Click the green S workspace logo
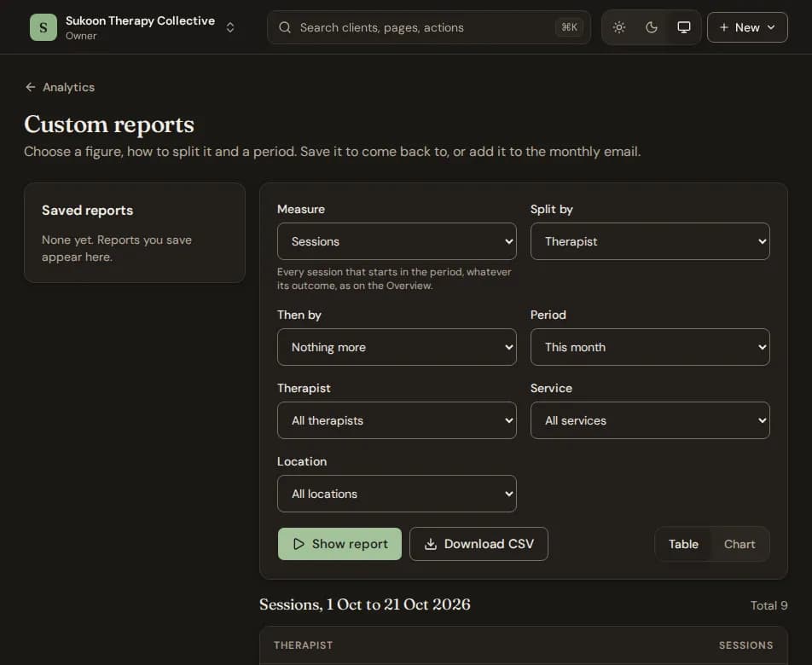The image size is (812, 665). click(43, 27)
